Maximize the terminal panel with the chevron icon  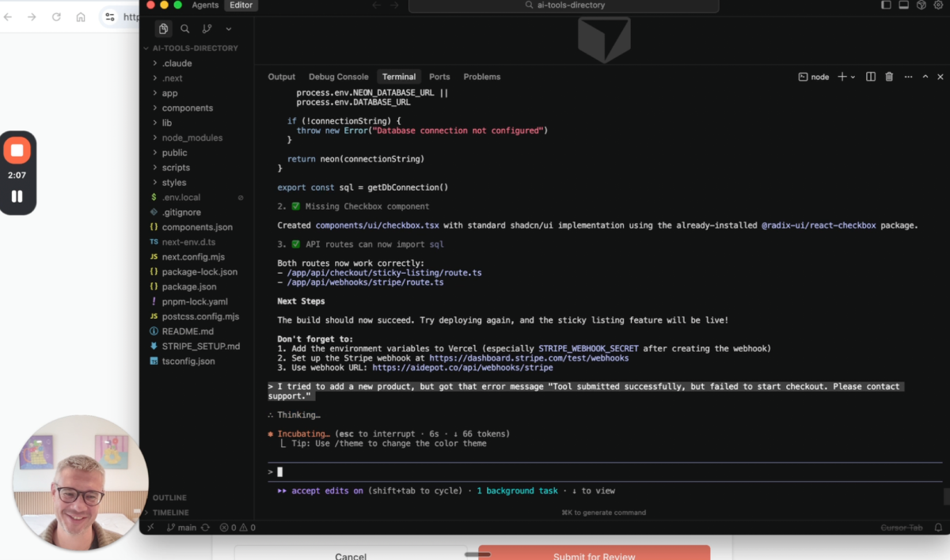pos(924,76)
